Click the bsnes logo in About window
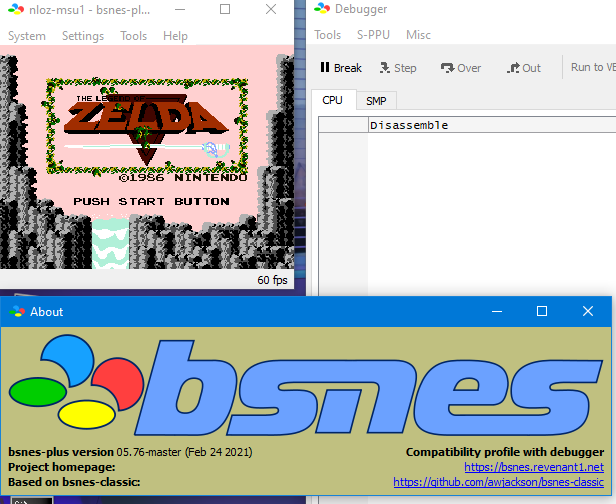This screenshot has height=504, width=616. [x=306, y=386]
